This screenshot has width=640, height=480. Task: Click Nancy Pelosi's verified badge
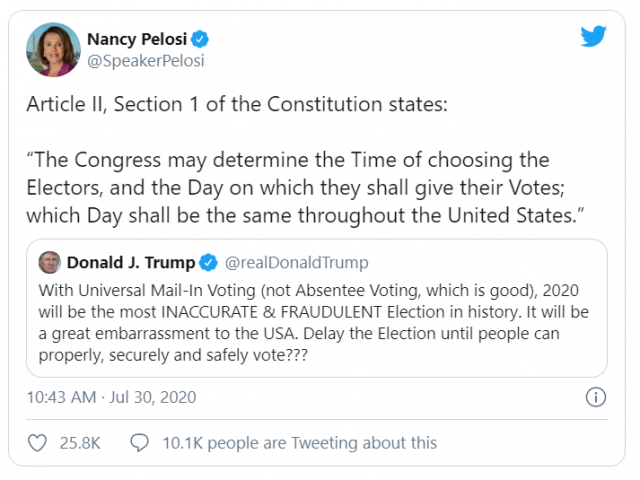[x=201, y=40]
